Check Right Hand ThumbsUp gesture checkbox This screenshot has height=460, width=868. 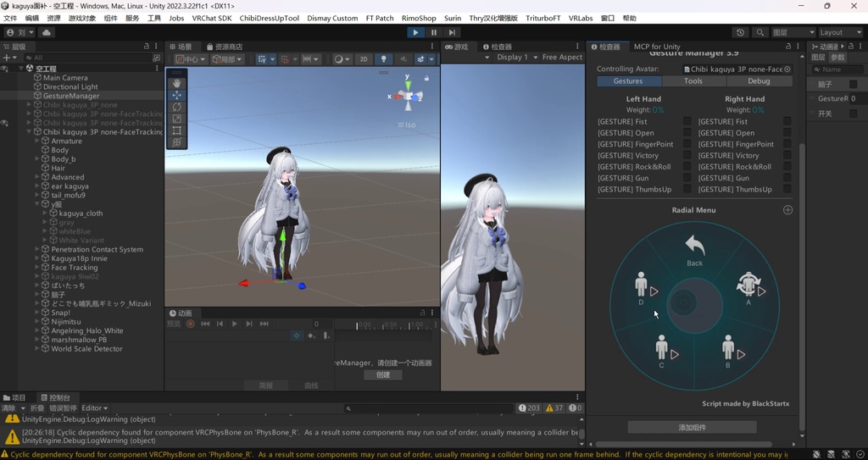coord(787,189)
